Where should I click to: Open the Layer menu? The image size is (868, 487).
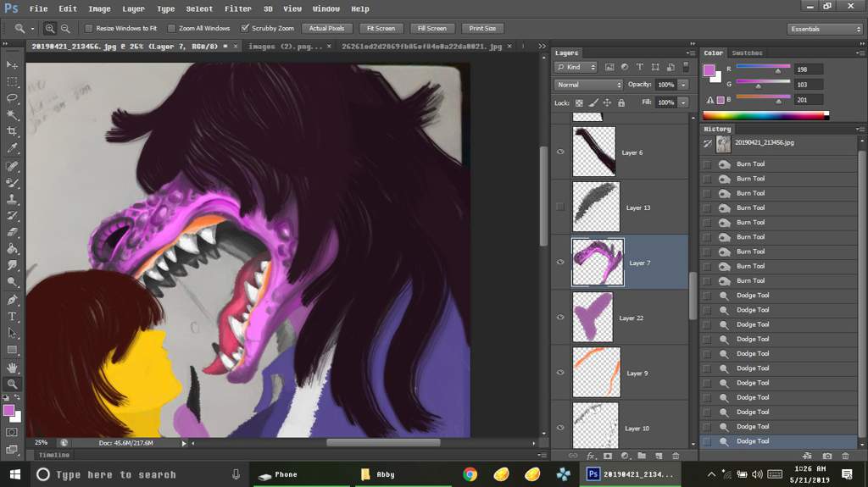tap(133, 8)
